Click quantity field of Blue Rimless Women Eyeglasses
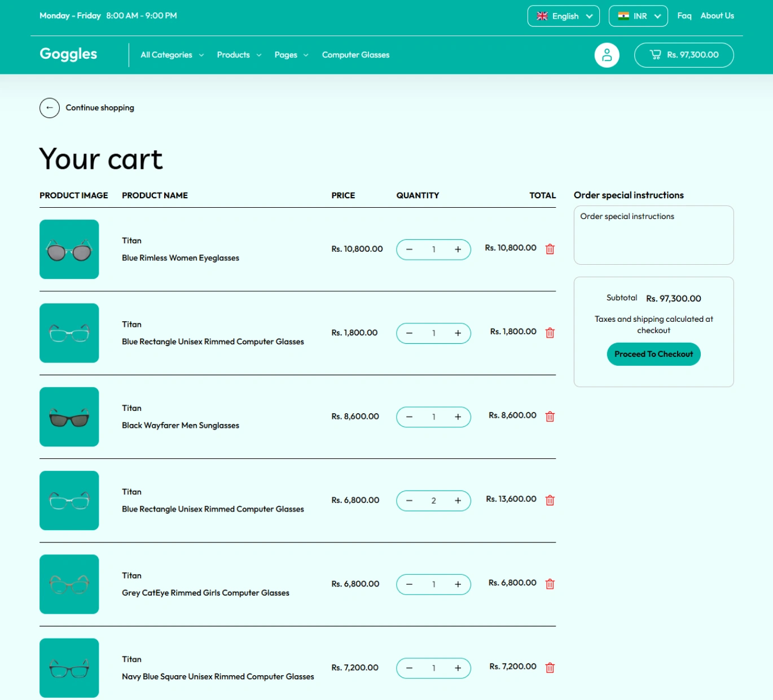This screenshot has height=700, width=773. pyautogui.click(x=433, y=250)
